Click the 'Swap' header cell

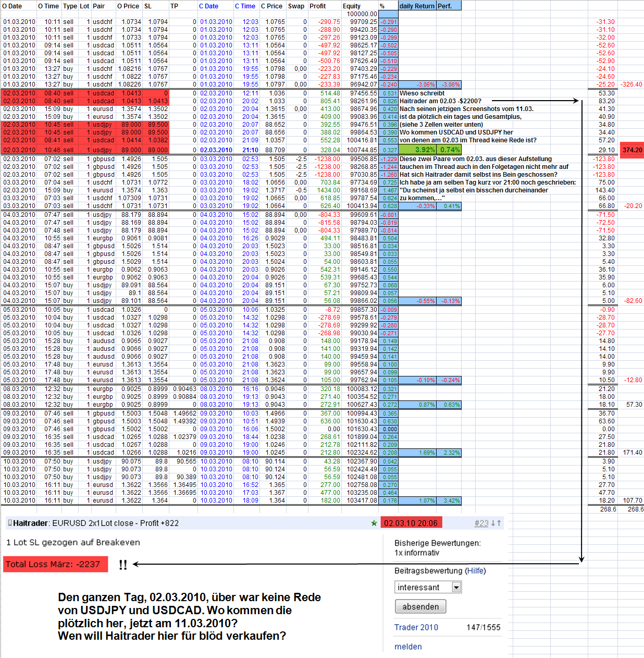pyautogui.click(x=296, y=6)
